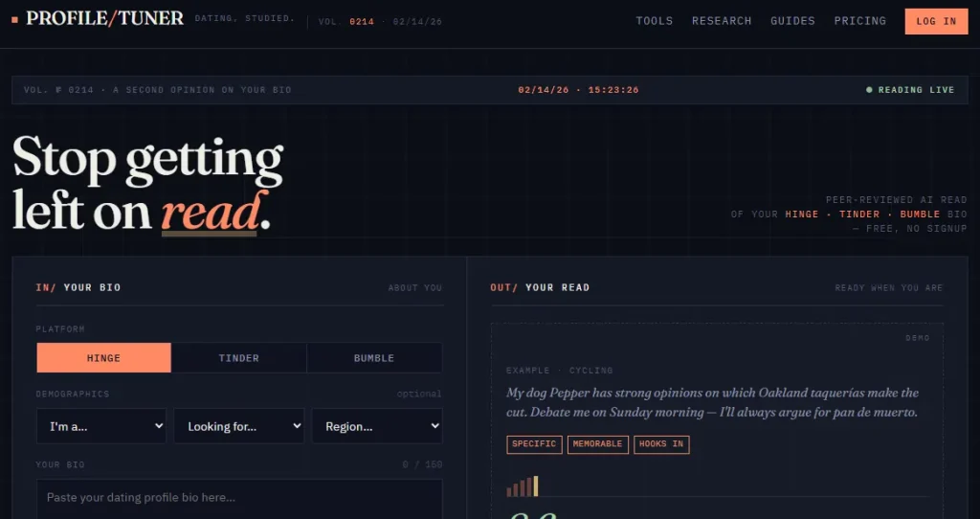Click the orange square logo mark

click(x=15, y=20)
